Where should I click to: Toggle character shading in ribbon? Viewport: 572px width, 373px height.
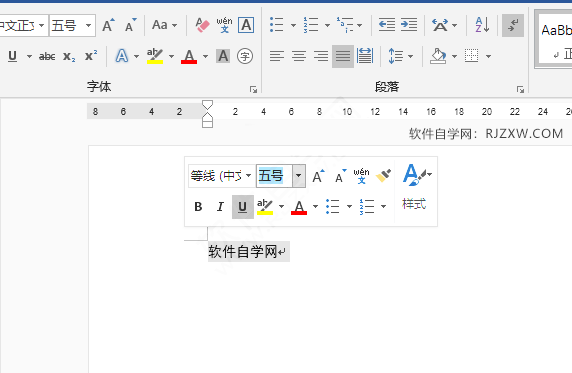tap(223, 56)
